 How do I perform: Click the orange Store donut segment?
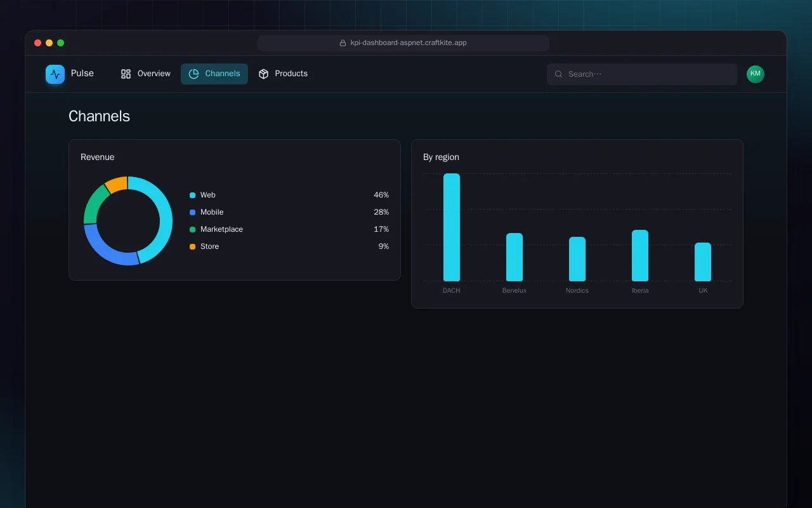coord(117,185)
